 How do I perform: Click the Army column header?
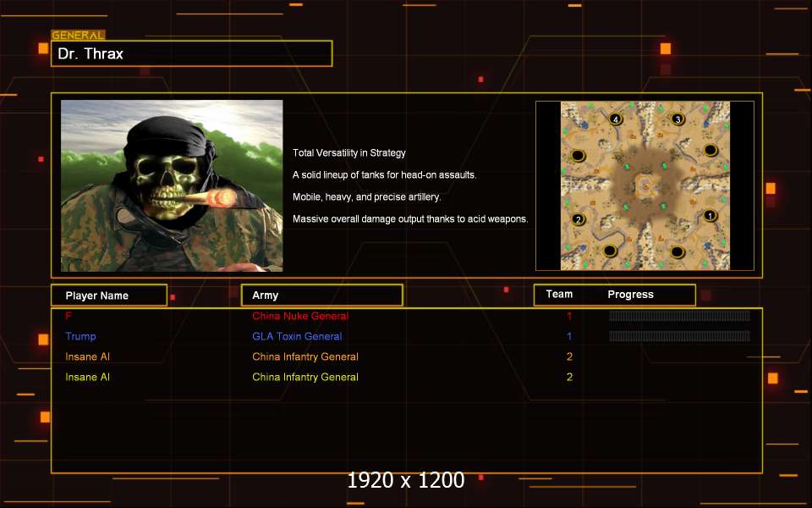pos(322,295)
